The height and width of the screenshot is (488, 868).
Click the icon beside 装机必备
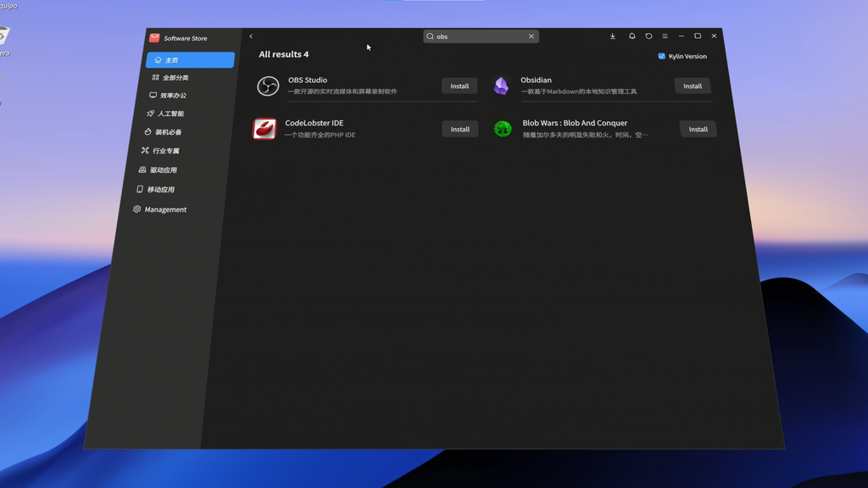tap(147, 131)
